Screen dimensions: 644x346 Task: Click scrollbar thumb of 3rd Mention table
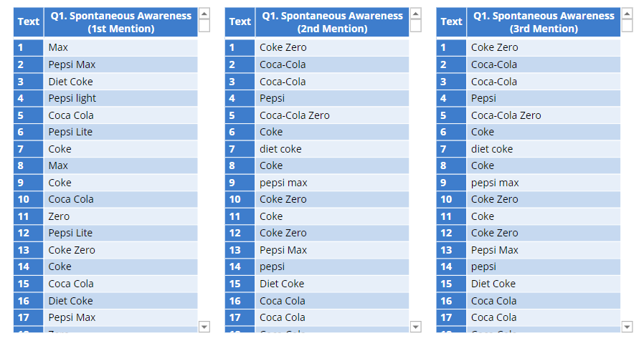[x=628, y=26]
